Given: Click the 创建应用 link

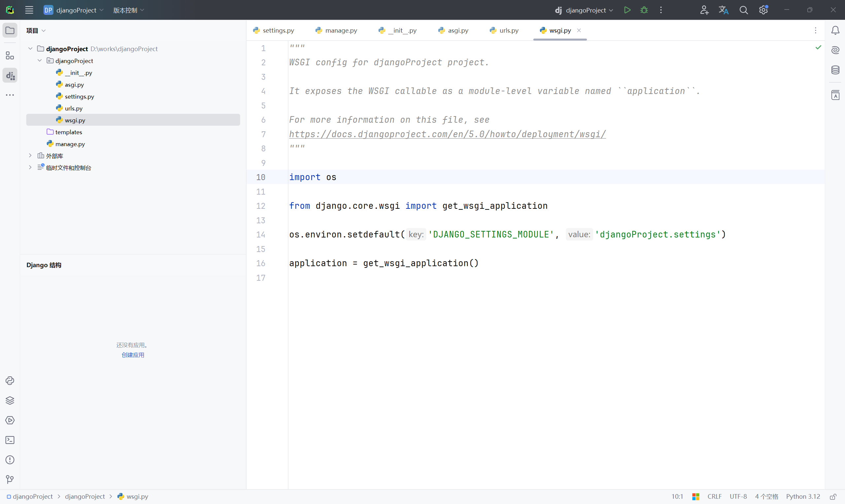Looking at the screenshot, I should pyautogui.click(x=133, y=355).
